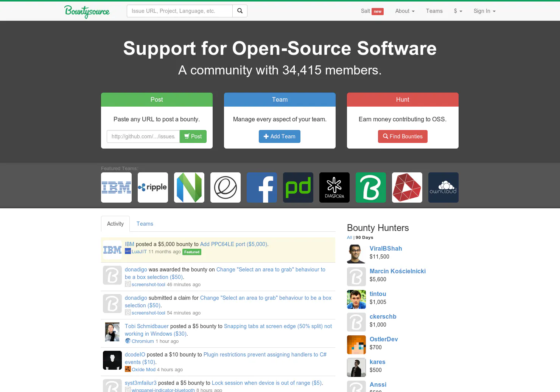The height and width of the screenshot is (392, 560).
Task: Click the "$11,500" bounty amount
Action: [x=379, y=257]
